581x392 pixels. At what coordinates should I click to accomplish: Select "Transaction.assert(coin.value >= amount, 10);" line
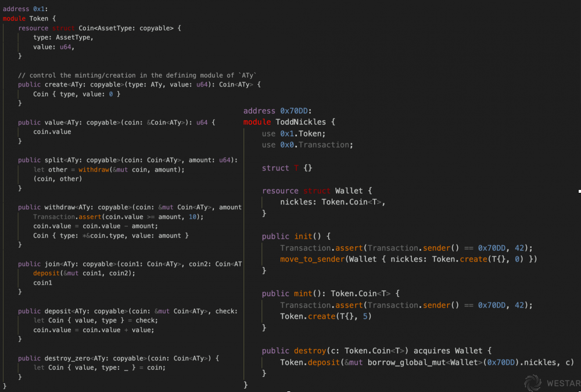click(x=118, y=217)
